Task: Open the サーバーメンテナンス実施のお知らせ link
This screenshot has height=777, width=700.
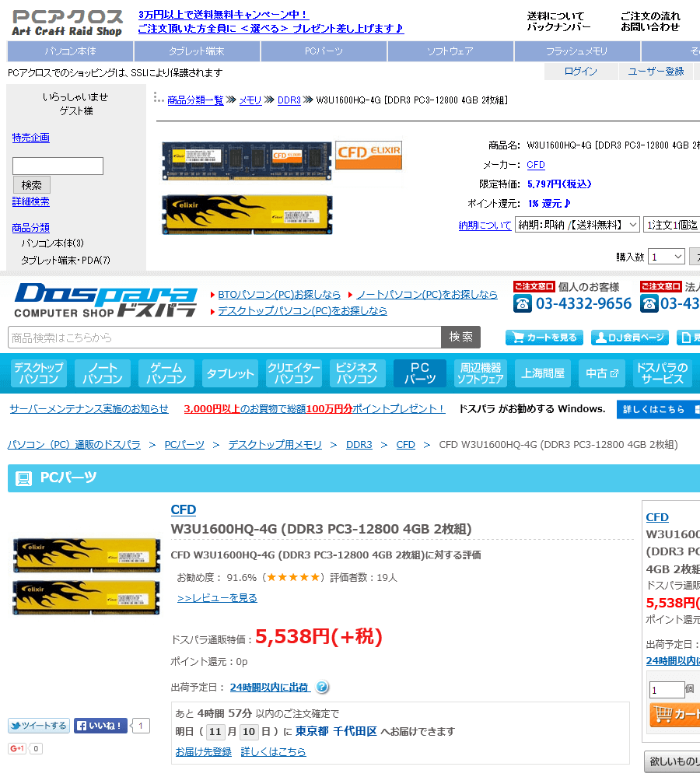Action: pos(89,409)
